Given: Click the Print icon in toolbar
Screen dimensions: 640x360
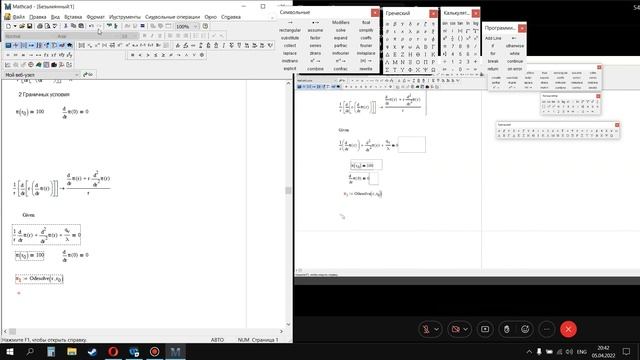Looking at the screenshot, I should 40,26.
